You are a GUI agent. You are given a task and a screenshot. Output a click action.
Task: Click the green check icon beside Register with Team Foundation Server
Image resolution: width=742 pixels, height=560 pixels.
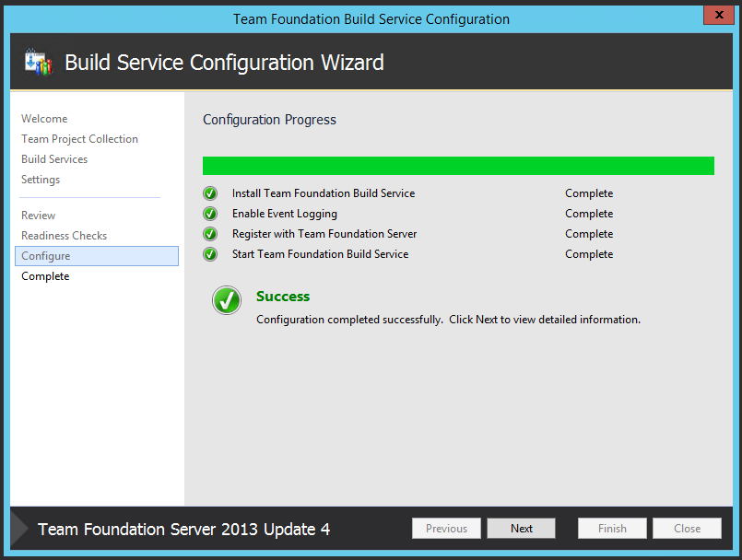pos(210,234)
